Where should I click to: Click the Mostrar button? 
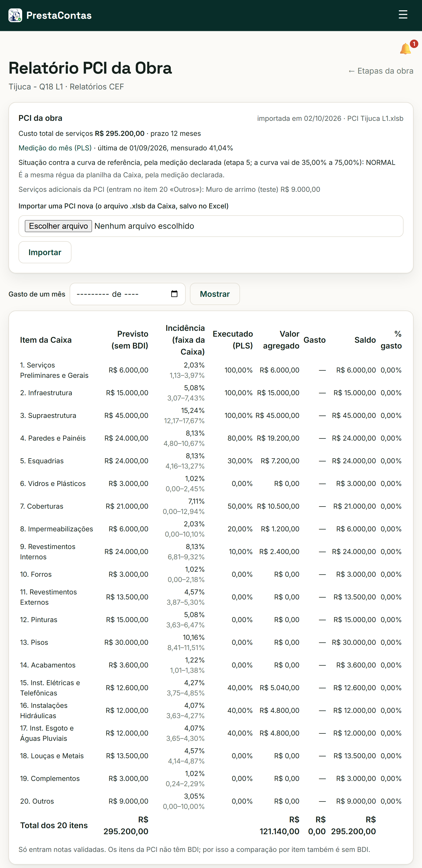pos(215,294)
